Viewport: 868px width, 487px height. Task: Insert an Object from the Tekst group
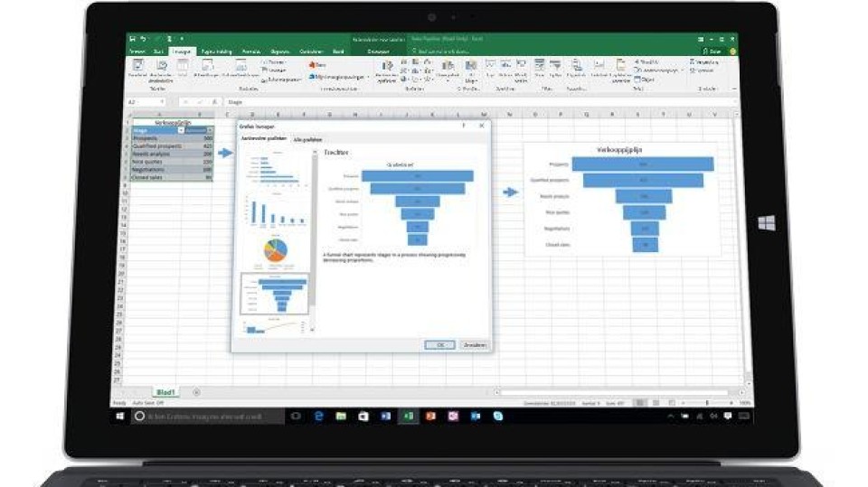645,80
